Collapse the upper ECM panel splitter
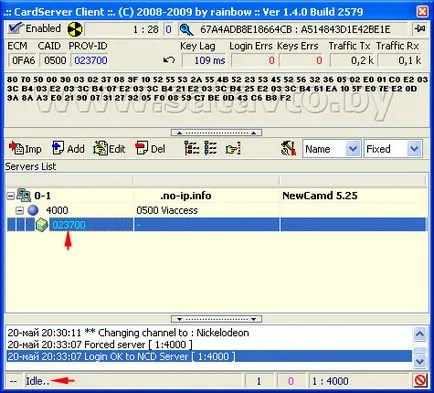The height and width of the screenshot is (393, 434). point(216,133)
